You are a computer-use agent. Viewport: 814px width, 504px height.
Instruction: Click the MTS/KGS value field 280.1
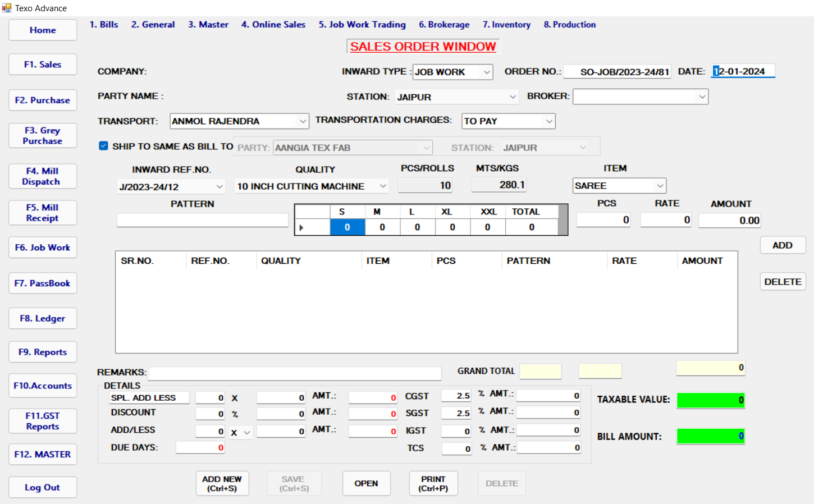(499, 185)
